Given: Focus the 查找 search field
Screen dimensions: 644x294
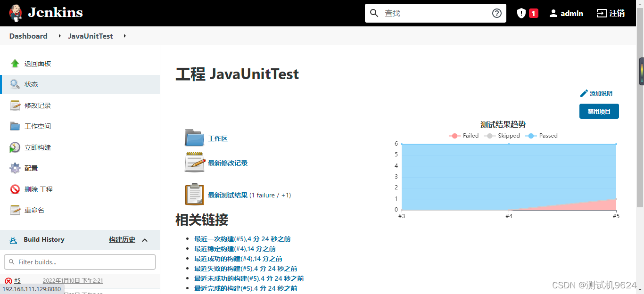Looking at the screenshot, I should pyautogui.click(x=436, y=13).
